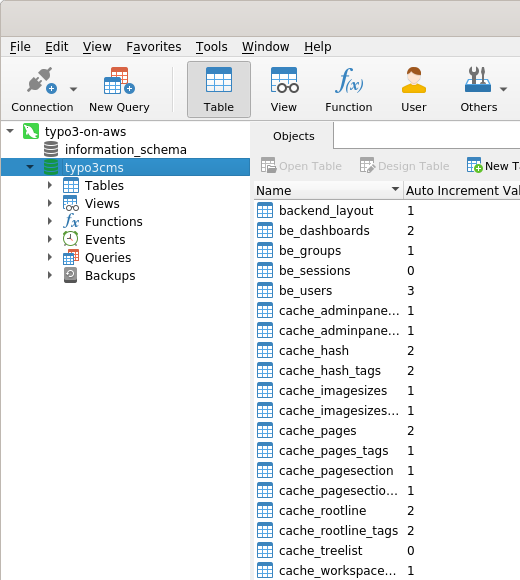Expand the Views tree node

(x=50, y=203)
